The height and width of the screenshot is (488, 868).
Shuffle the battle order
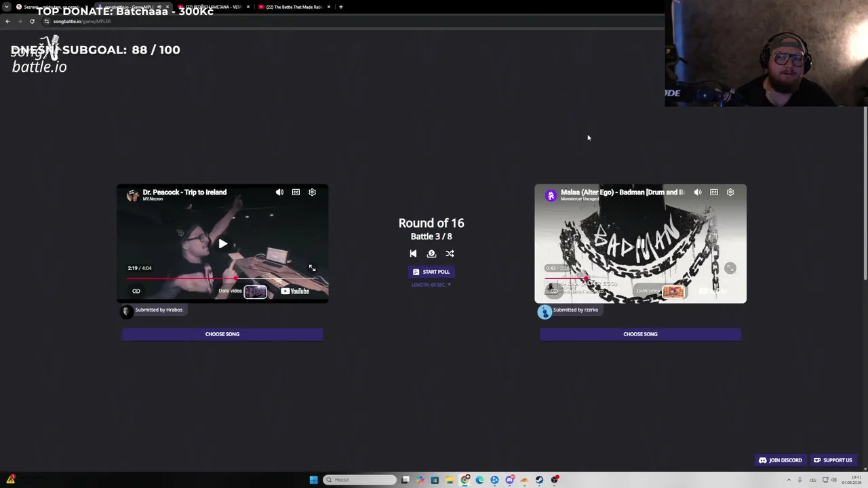tap(450, 253)
